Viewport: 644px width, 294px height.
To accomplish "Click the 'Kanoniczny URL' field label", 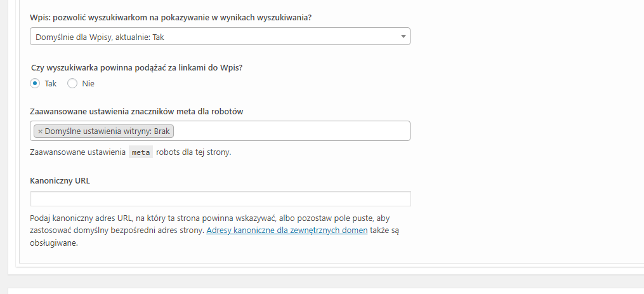I will pos(60,180).
